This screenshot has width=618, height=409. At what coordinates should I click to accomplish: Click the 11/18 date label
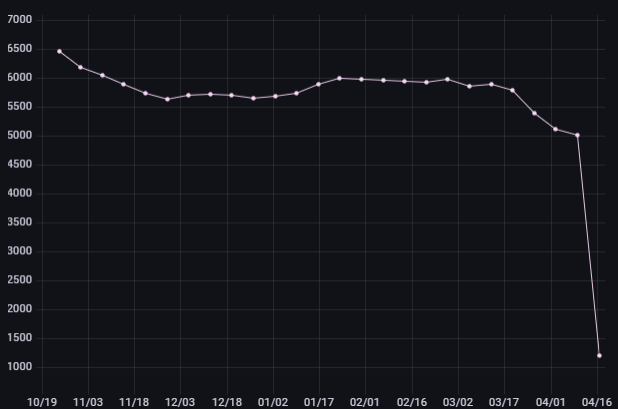pyautogui.click(x=134, y=402)
